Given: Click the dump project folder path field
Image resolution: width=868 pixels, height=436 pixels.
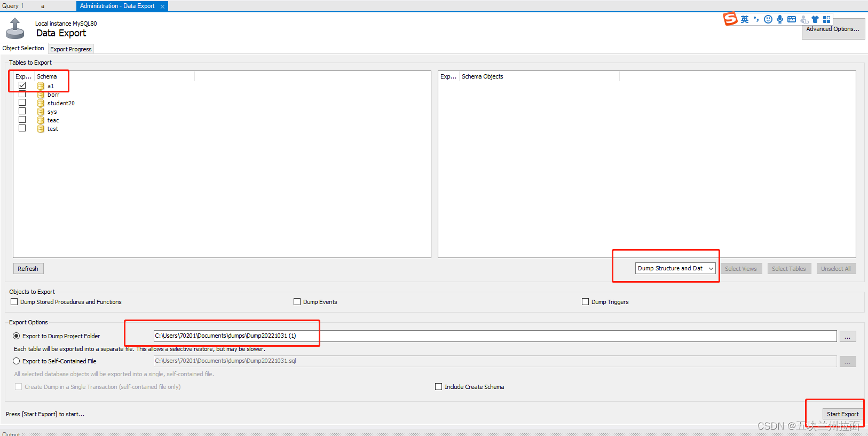Looking at the screenshot, I should coord(495,336).
